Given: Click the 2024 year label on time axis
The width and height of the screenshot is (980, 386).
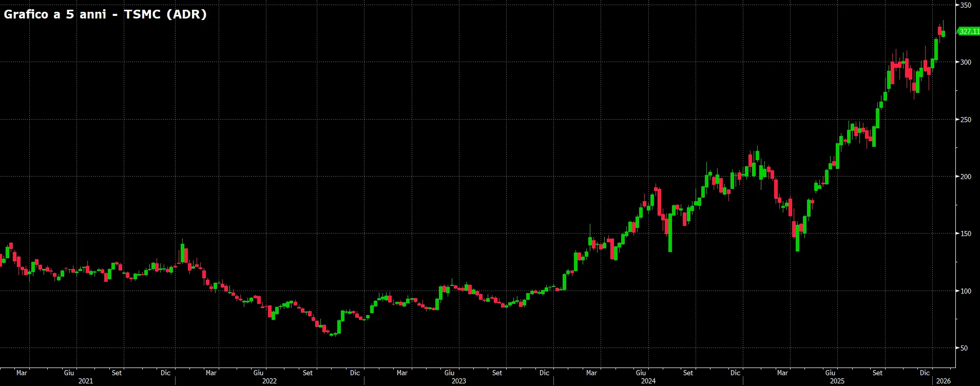Looking at the screenshot, I should click(648, 381).
